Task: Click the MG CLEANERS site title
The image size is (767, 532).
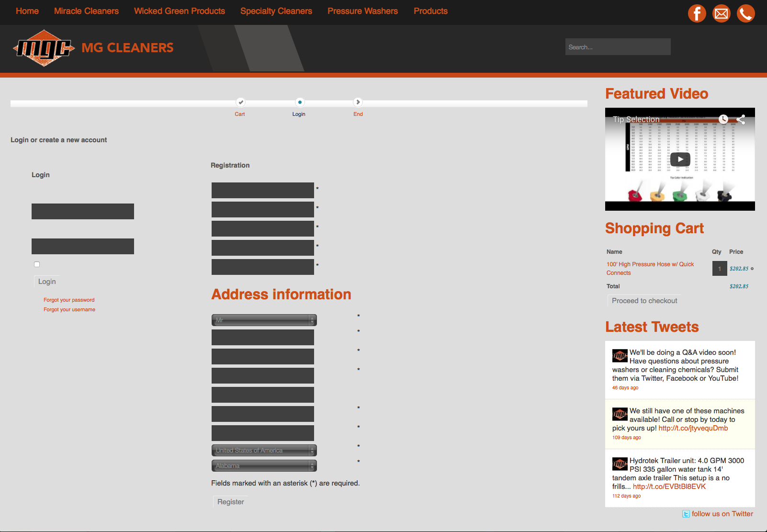Action: tap(127, 48)
